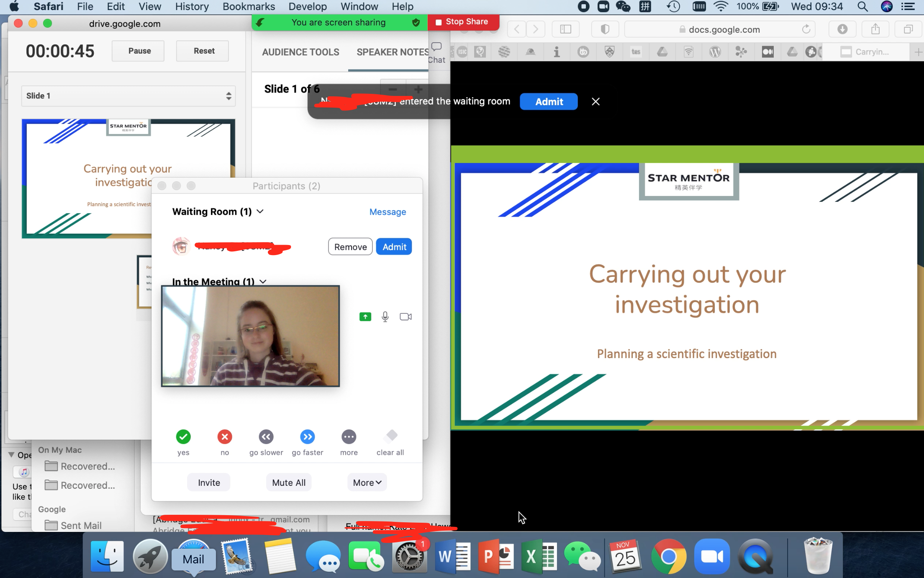Image resolution: width=924 pixels, height=578 pixels.
Task: Click the WordPress pinned tab icon
Action: click(715, 52)
